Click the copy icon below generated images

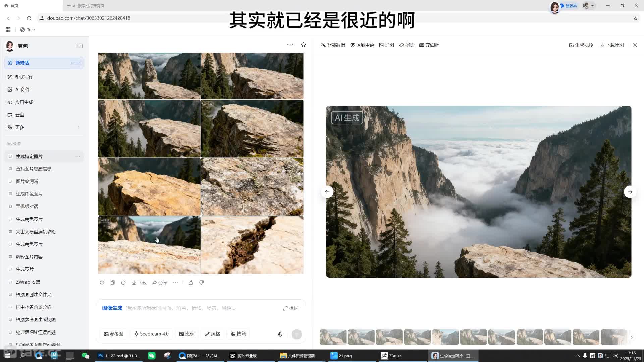point(113,283)
